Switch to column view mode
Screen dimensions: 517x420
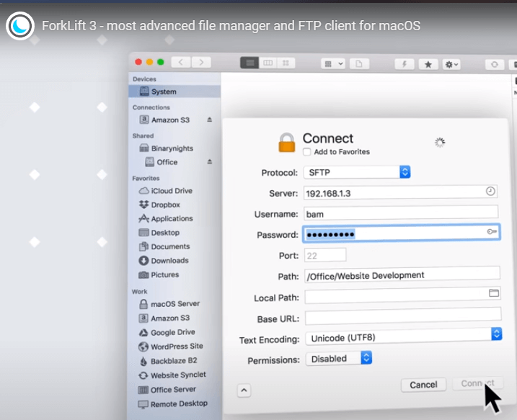(268, 63)
